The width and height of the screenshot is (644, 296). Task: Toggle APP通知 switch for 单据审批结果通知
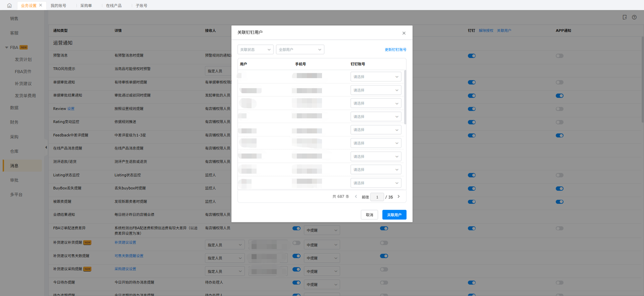click(559, 95)
